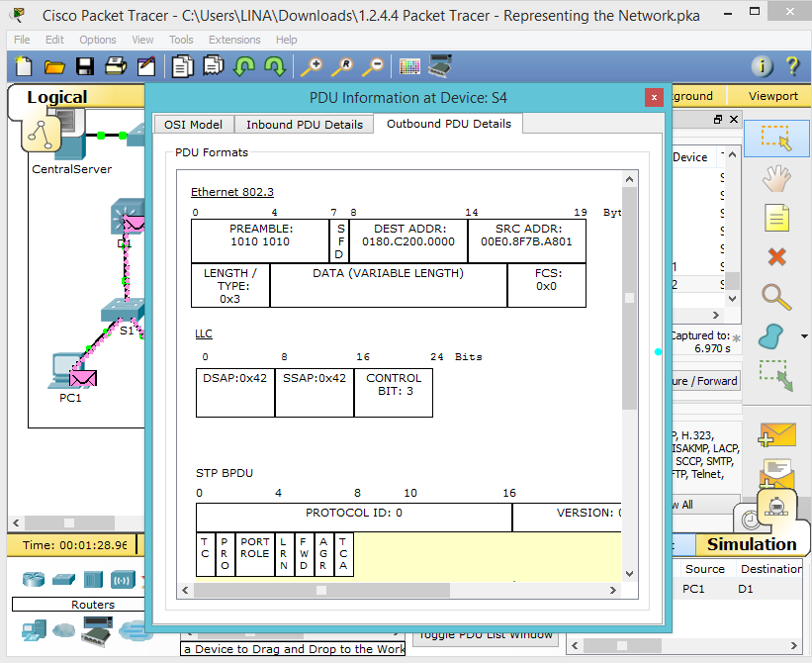Activate the Move Layout hand tool
Image resolution: width=812 pixels, height=663 pixels.
pyautogui.click(x=776, y=179)
